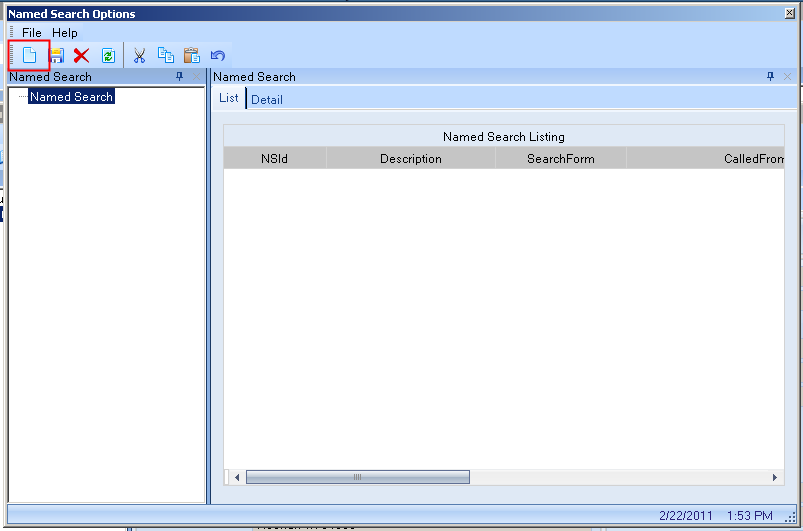Switch to the List tab
This screenshot has height=531, width=803.
click(228, 98)
